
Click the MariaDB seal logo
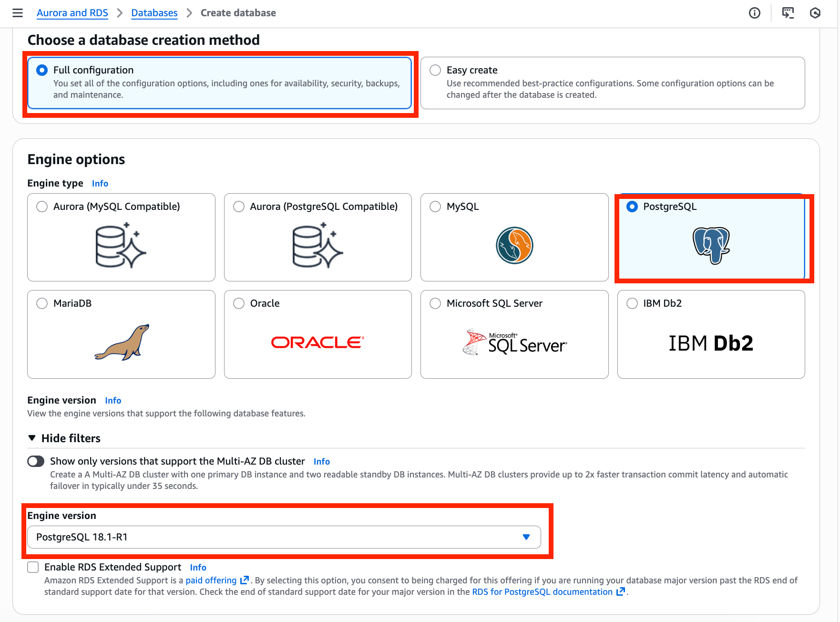click(x=122, y=342)
